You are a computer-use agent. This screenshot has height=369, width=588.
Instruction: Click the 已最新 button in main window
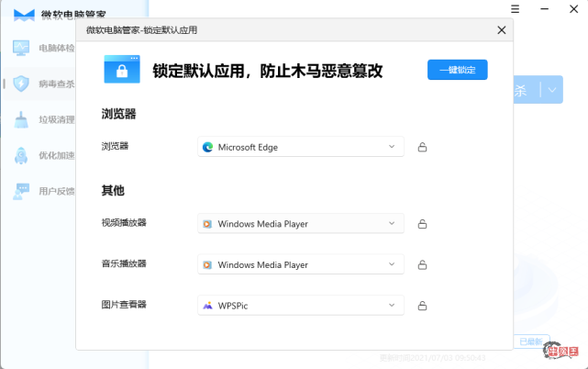(531, 341)
